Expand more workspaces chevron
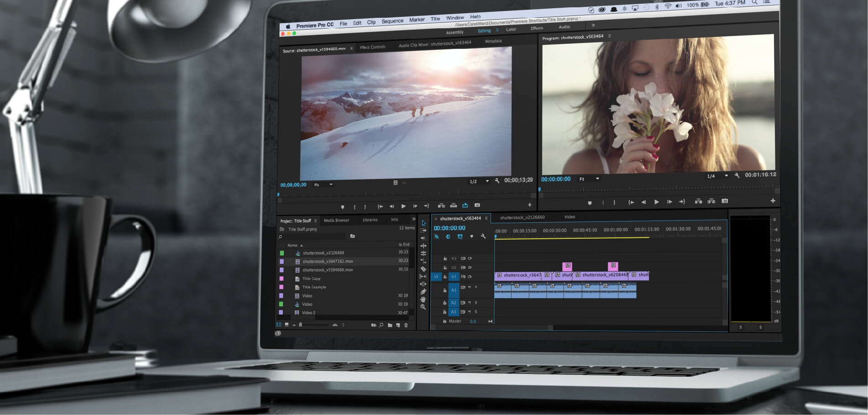868x415 pixels. point(593,25)
